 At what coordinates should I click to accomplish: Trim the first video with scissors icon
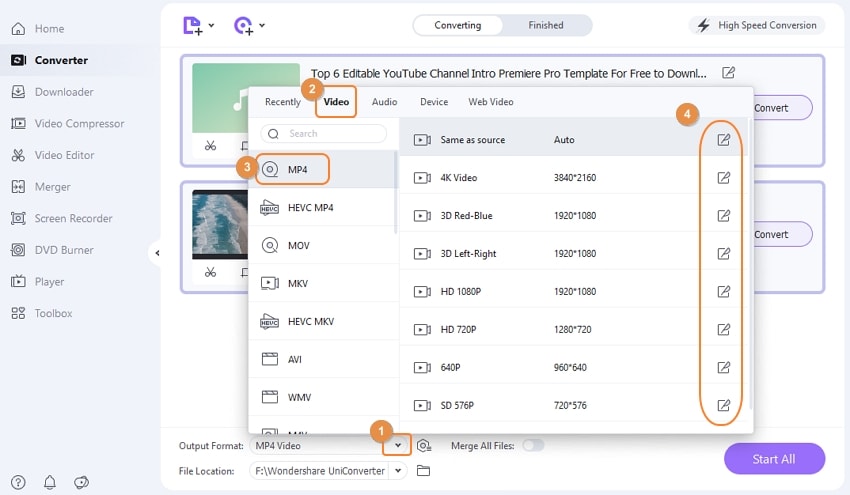tap(210, 145)
